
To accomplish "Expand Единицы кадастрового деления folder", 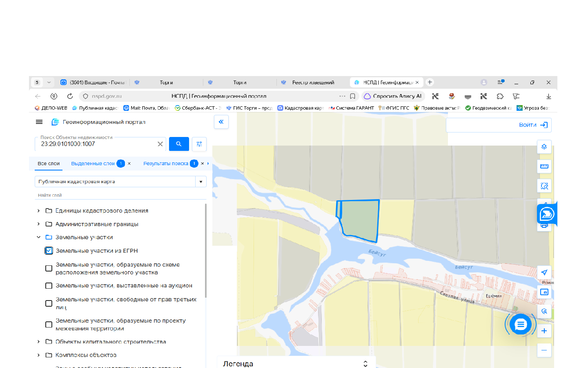I will [39, 211].
